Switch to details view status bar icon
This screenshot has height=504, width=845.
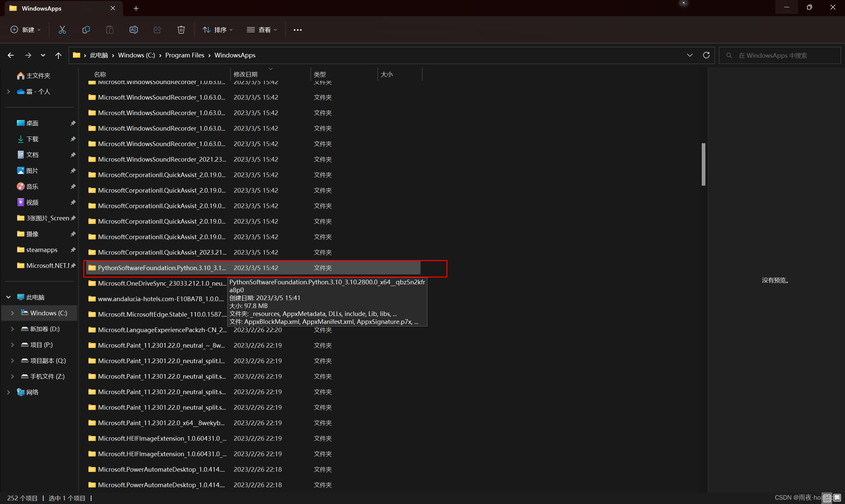coord(827,498)
